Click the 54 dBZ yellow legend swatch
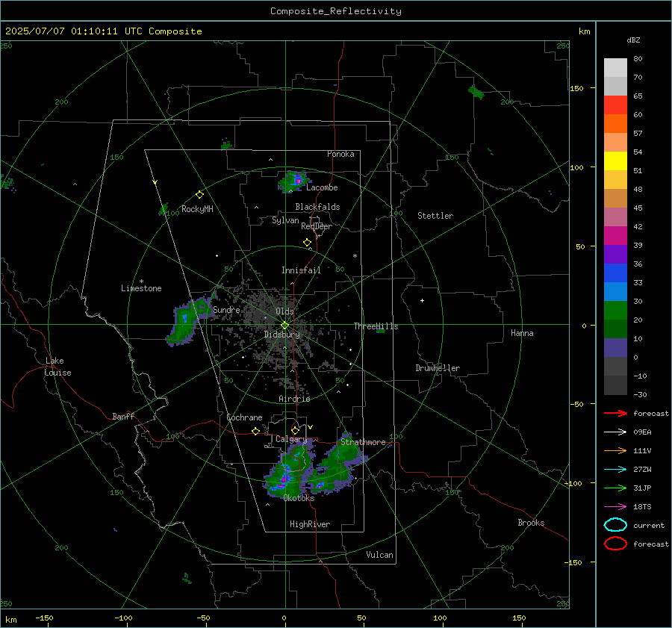 [x=615, y=161]
